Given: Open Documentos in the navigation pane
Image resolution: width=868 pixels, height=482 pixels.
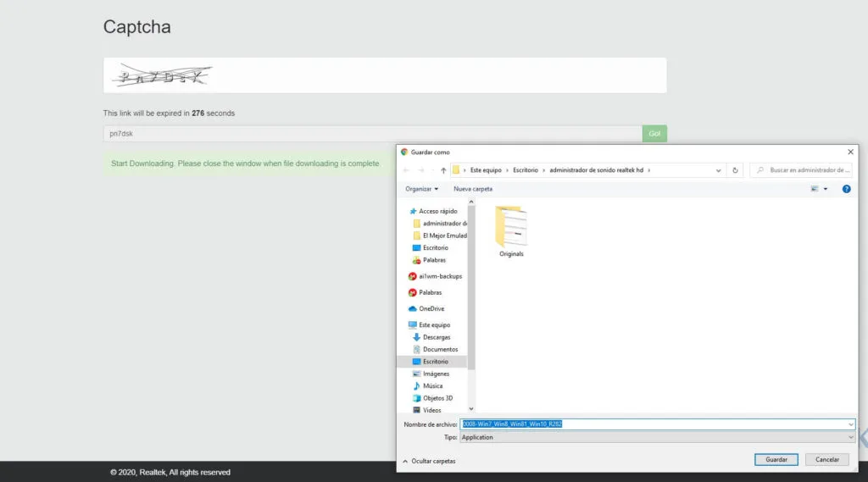Looking at the screenshot, I should [x=439, y=349].
